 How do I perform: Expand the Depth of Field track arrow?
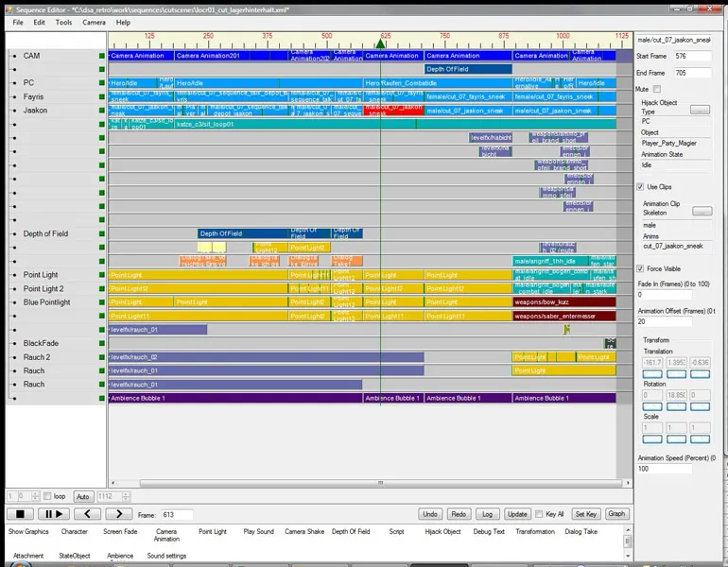click(x=13, y=234)
